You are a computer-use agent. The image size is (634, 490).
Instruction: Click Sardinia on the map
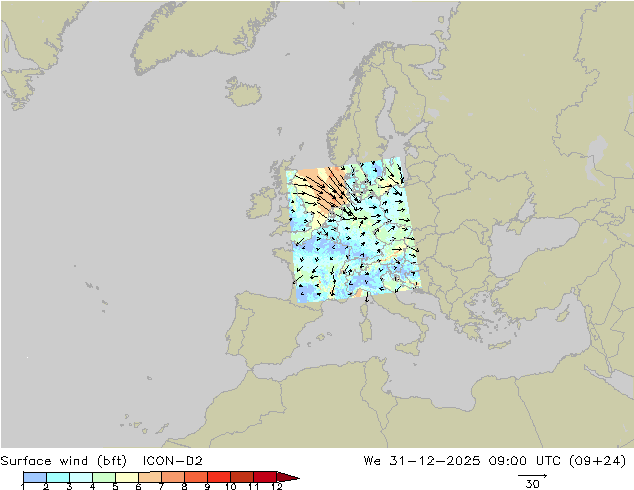(366, 329)
